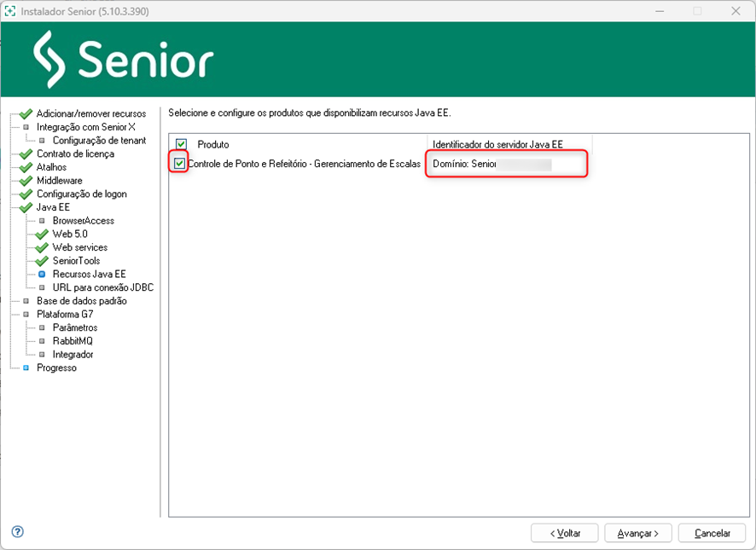
Task: Close the Instalador Senior window
Action: 736,11
